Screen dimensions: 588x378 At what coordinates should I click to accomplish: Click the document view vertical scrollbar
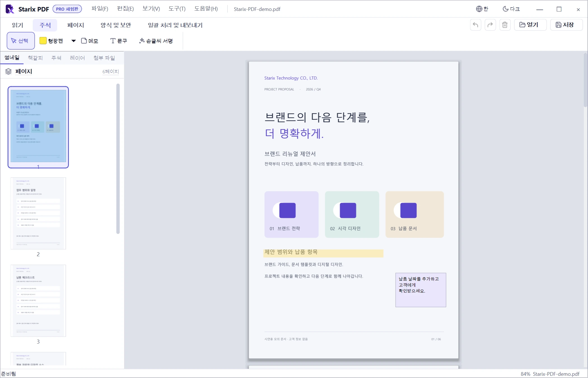coord(585,80)
